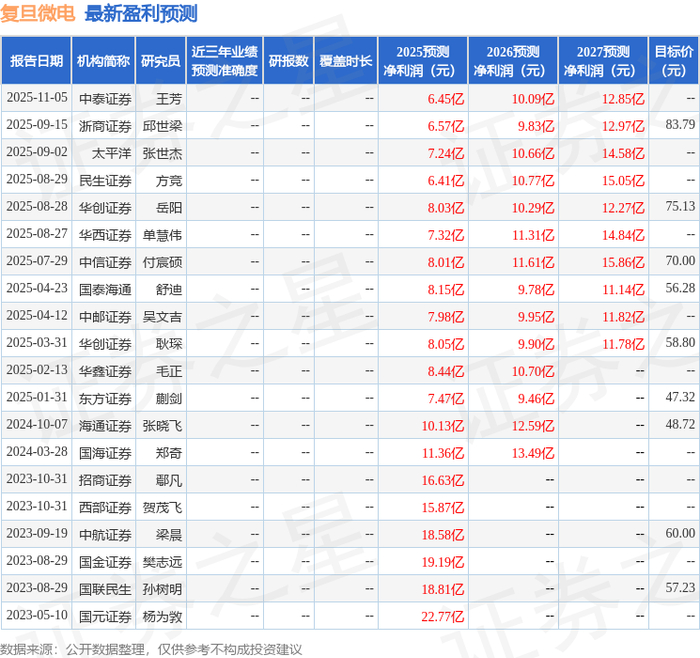Select the 8.44亿 forecast value
This screenshot has height=658, width=700.
446,371
